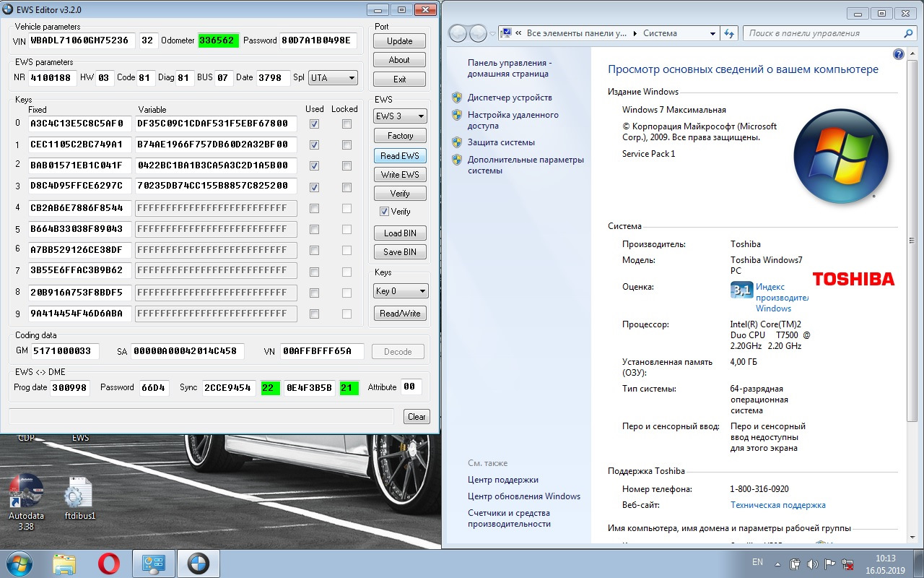Image resolution: width=924 pixels, height=578 pixels.
Task: Launch Opera browser from the taskbar
Action: 108,564
